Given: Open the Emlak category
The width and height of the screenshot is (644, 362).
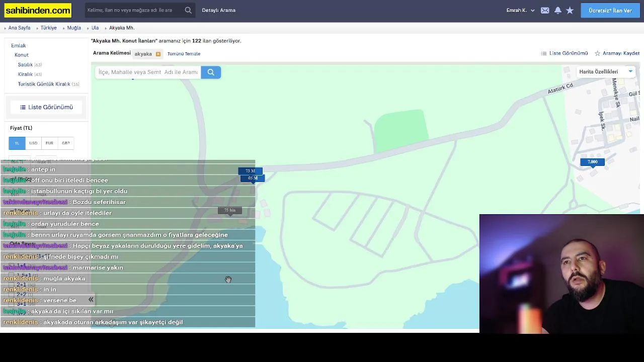Looking at the screenshot, I should click(x=19, y=45).
